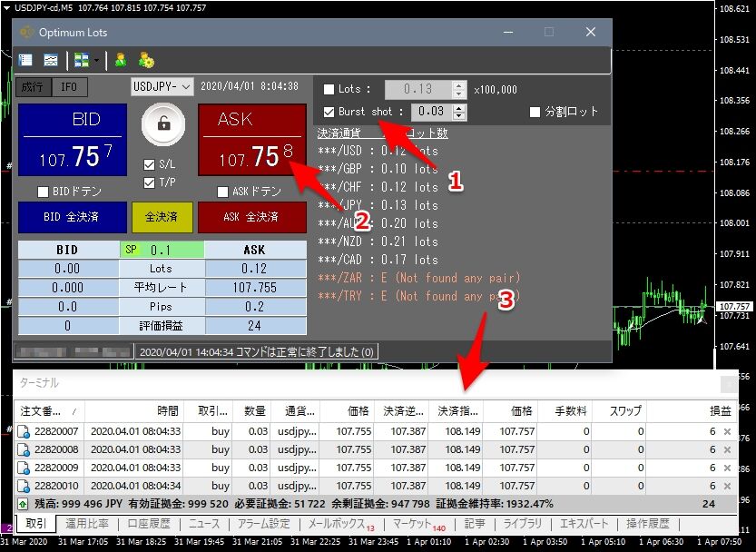
Task: Click the 平均レート value 107.755
Action: (x=256, y=288)
